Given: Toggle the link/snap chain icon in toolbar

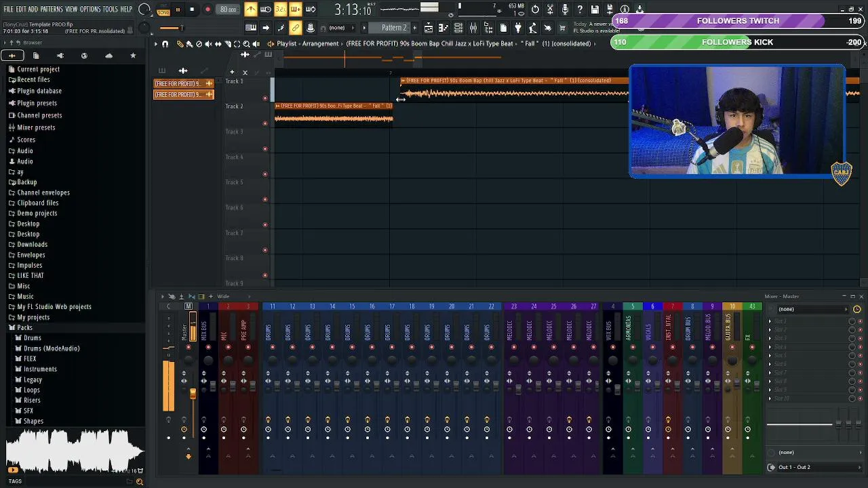Looking at the screenshot, I should (x=296, y=28).
